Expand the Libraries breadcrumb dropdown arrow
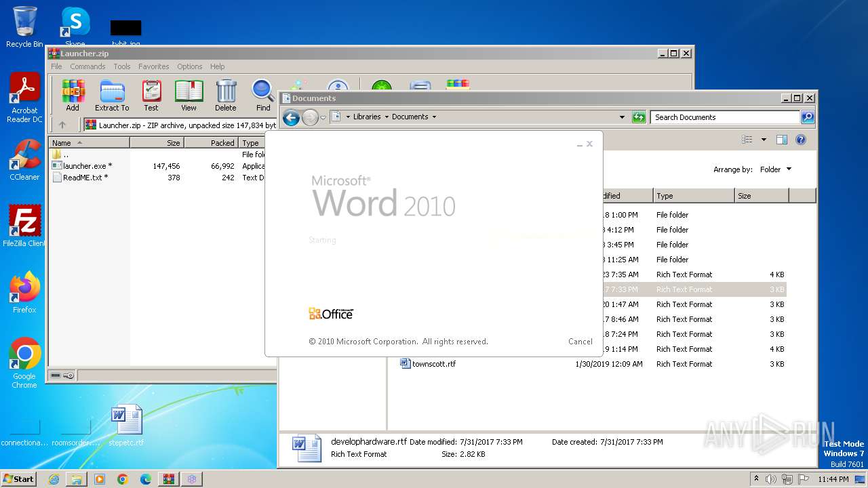The width and height of the screenshot is (868, 488). pyautogui.click(x=387, y=117)
